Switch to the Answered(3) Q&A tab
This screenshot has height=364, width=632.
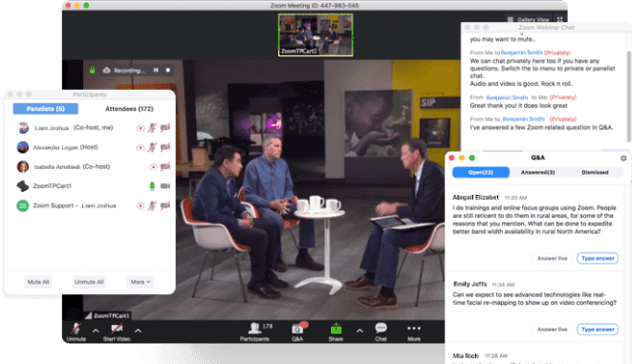pos(537,172)
